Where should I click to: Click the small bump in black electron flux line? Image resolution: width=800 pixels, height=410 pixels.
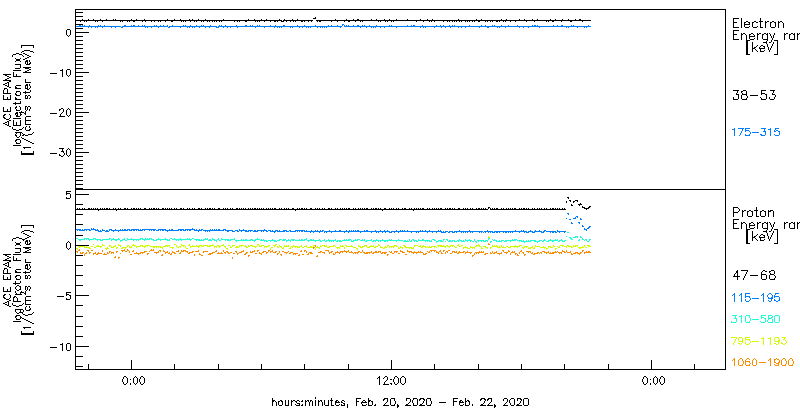(x=315, y=19)
